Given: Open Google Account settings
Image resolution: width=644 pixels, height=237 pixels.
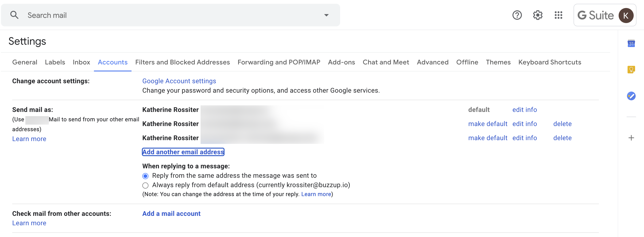Looking at the screenshot, I should (x=179, y=81).
